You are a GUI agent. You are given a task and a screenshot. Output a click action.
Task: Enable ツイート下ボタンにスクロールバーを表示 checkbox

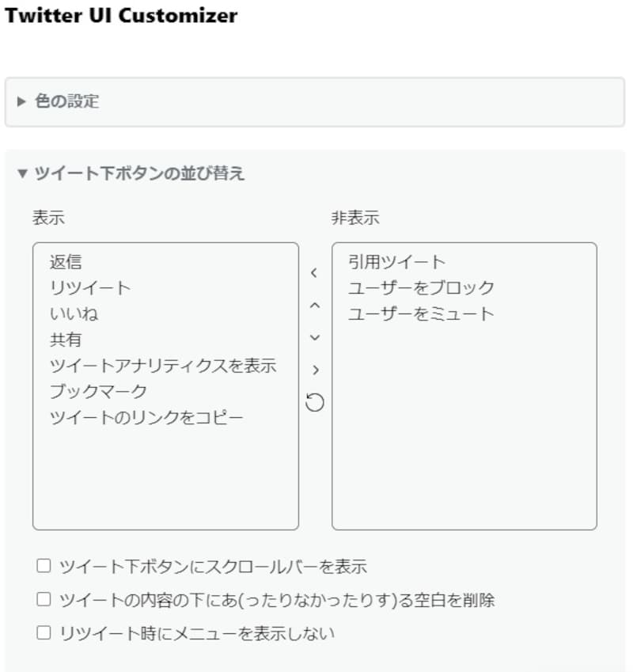(x=45, y=567)
